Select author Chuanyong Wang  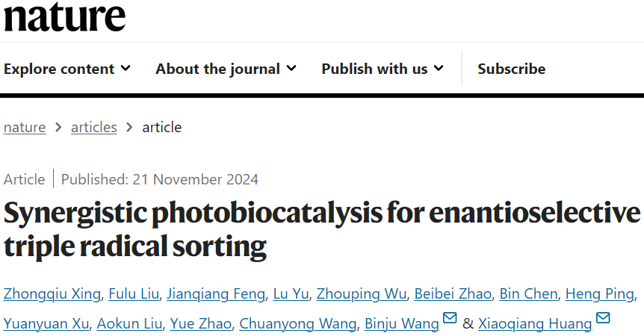coord(298,324)
